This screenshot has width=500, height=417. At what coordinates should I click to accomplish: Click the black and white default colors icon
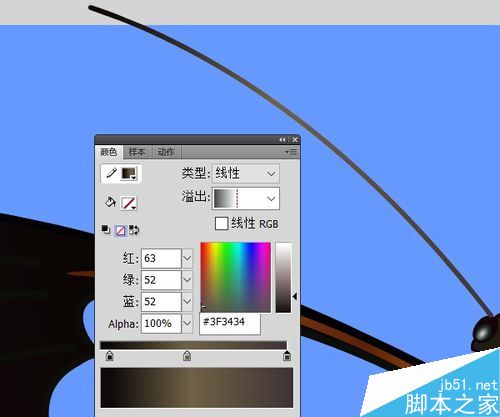pyautogui.click(x=106, y=230)
